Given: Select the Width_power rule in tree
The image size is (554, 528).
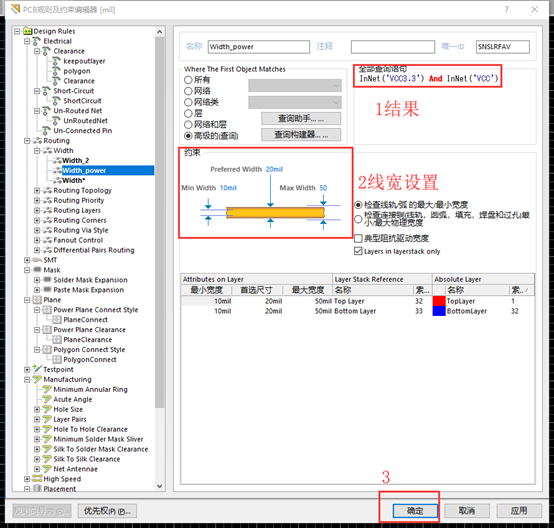Looking at the screenshot, I should pyautogui.click(x=108, y=171).
